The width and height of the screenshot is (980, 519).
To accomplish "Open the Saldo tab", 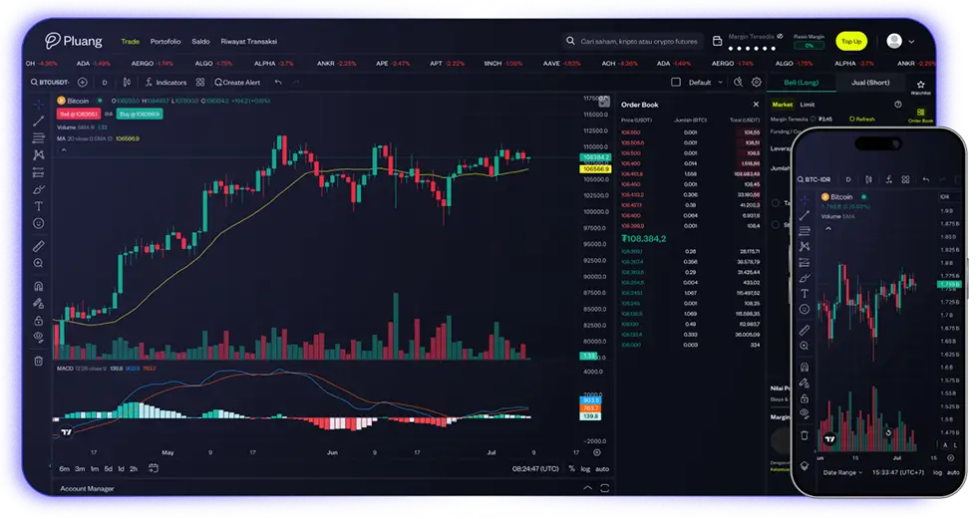I will coord(200,41).
